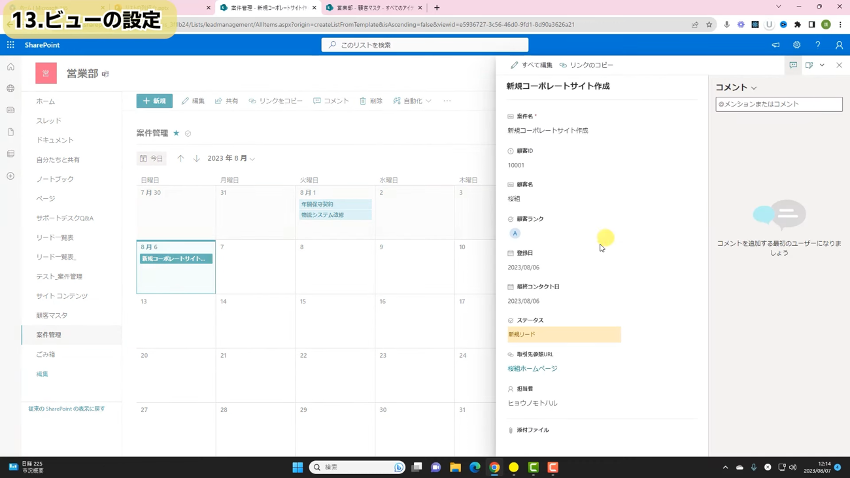
Task: Click the 今日 calendar button
Action: [152, 158]
